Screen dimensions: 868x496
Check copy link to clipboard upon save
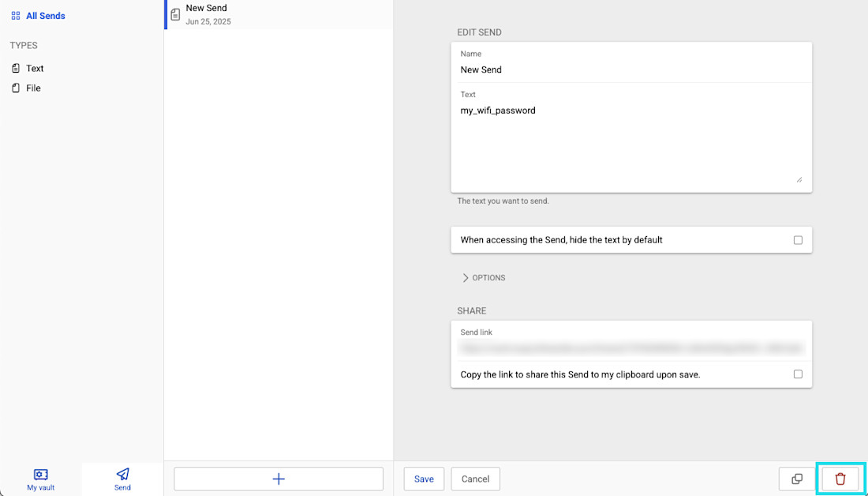pos(798,374)
